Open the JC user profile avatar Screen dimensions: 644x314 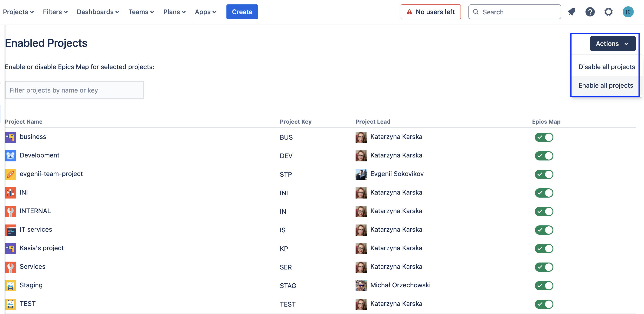click(628, 12)
